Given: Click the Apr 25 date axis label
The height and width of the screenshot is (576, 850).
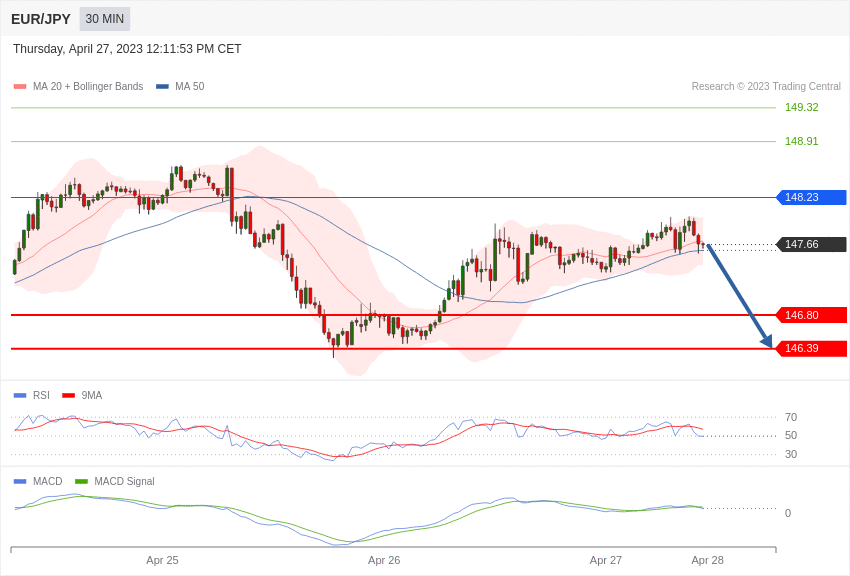Looking at the screenshot, I should [162, 560].
